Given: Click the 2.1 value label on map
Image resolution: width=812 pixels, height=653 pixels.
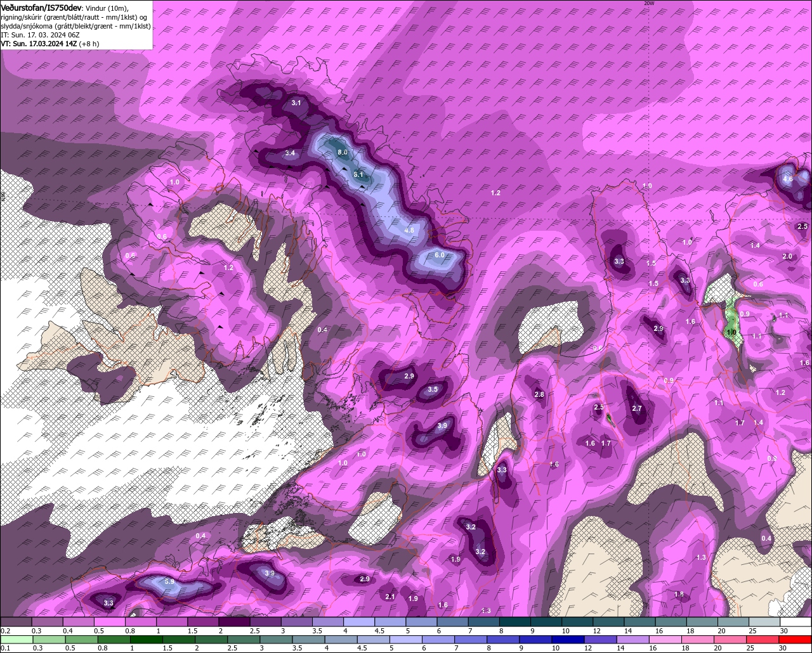Looking at the screenshot, I should click(x=390, y=597).
